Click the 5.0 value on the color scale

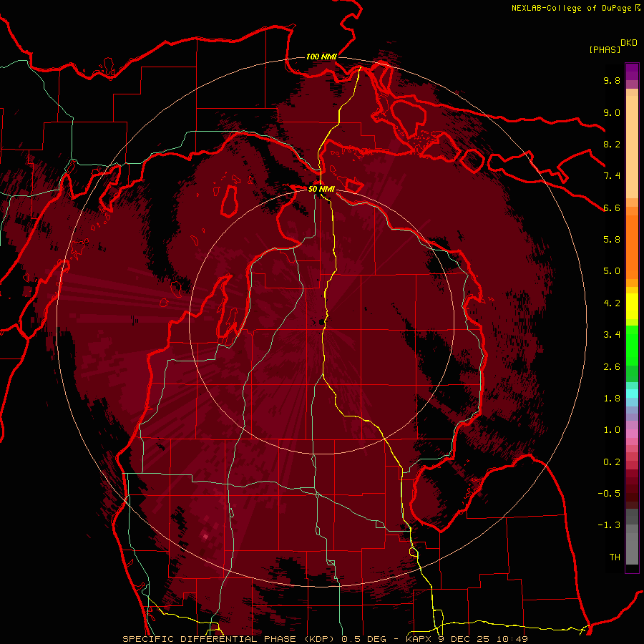click(612, 271)
